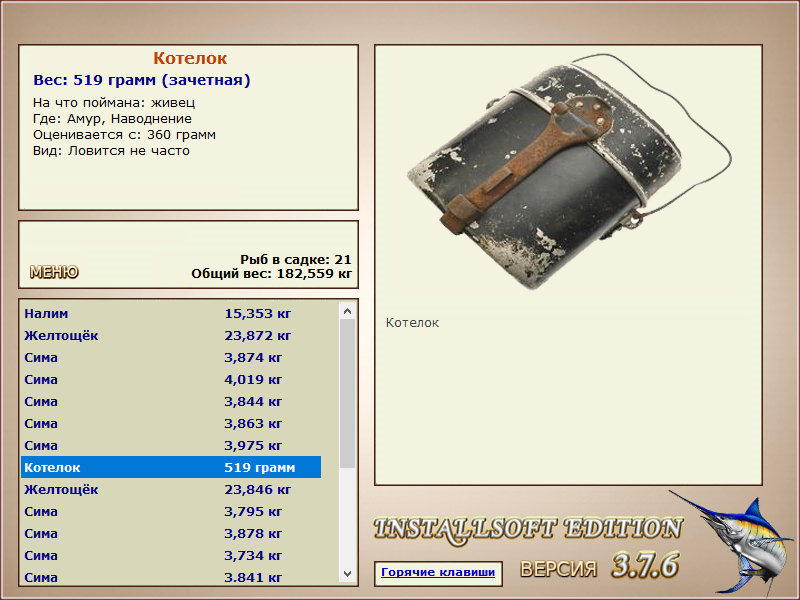Click the catch list scrollbar thumb

point(347,393)
